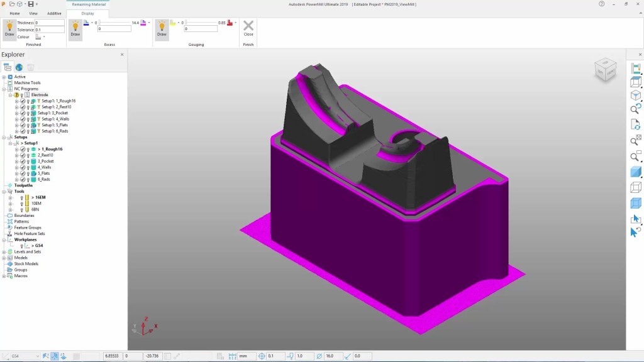Expand the Models tree node
The width and height of the screenshot is (644, 362).
(3, 258)
